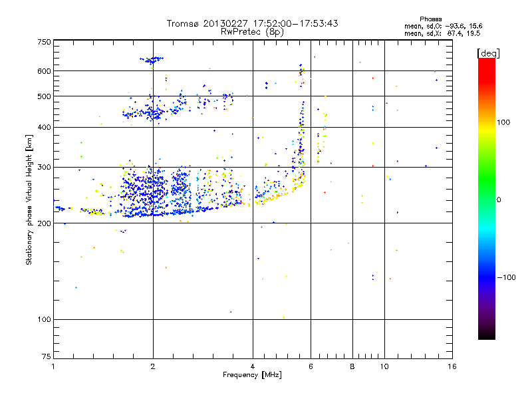532x399 pixels.
Task: Click the y-axis '400' tick label
Action: tap(45, 127)
